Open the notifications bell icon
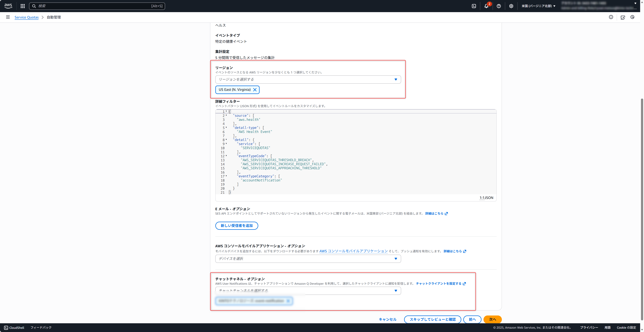This screenshot has width=644, height=332. (486, 6)
